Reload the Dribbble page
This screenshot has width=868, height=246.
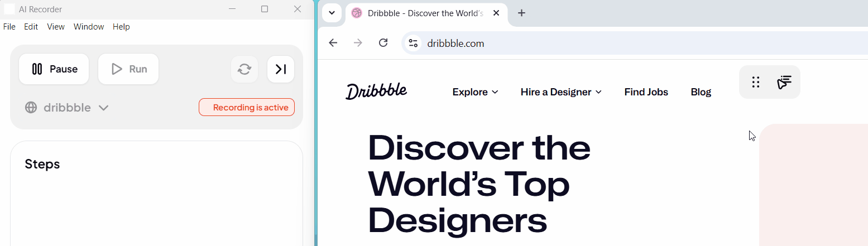coord(383,43)
